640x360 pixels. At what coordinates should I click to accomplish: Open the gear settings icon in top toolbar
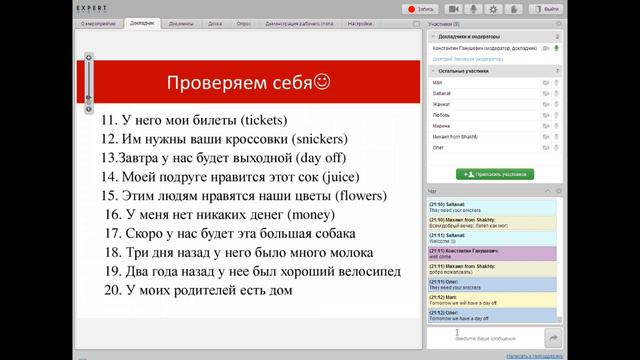tap(493, 9)
